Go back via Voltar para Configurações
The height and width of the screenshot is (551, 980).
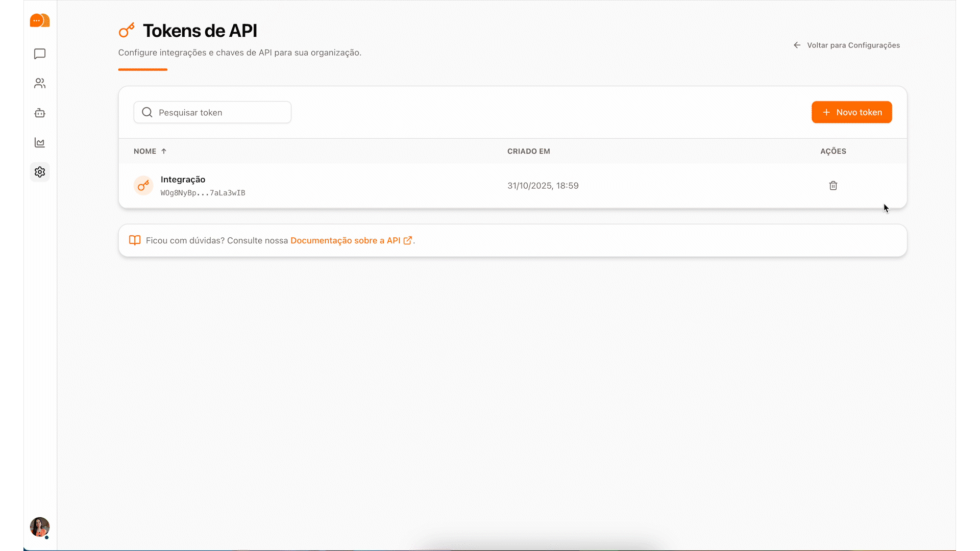[847, 45]
